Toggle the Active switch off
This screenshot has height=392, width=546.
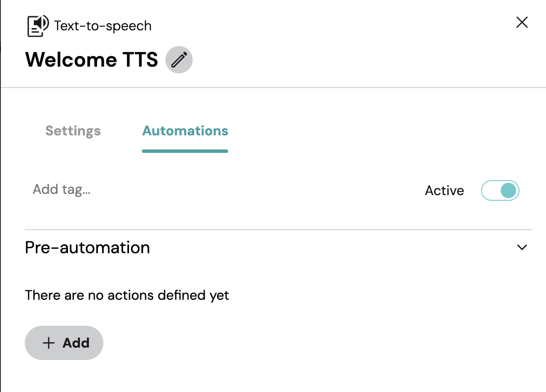(500, 190)
